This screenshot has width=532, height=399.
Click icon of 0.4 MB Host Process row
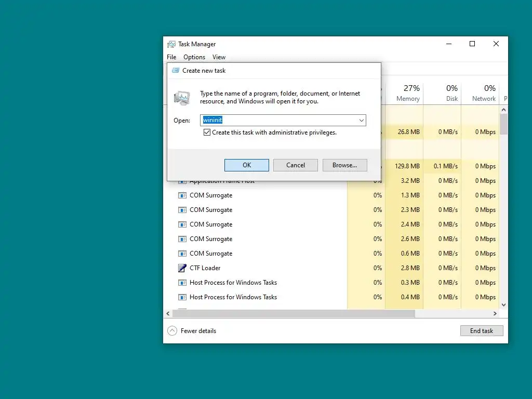click(x=182, y=297)
